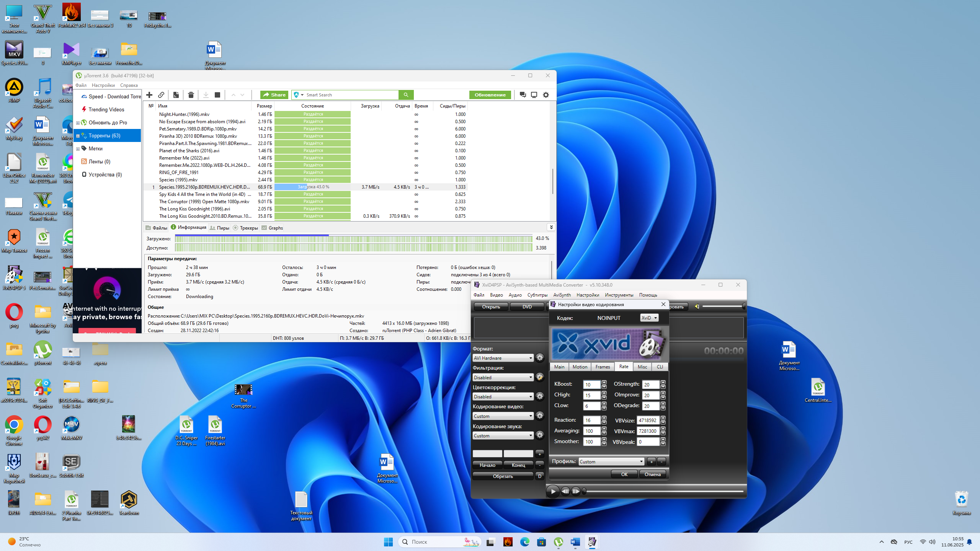Switch to the Motion tab in Xvid settings

(x=580, y=367)
